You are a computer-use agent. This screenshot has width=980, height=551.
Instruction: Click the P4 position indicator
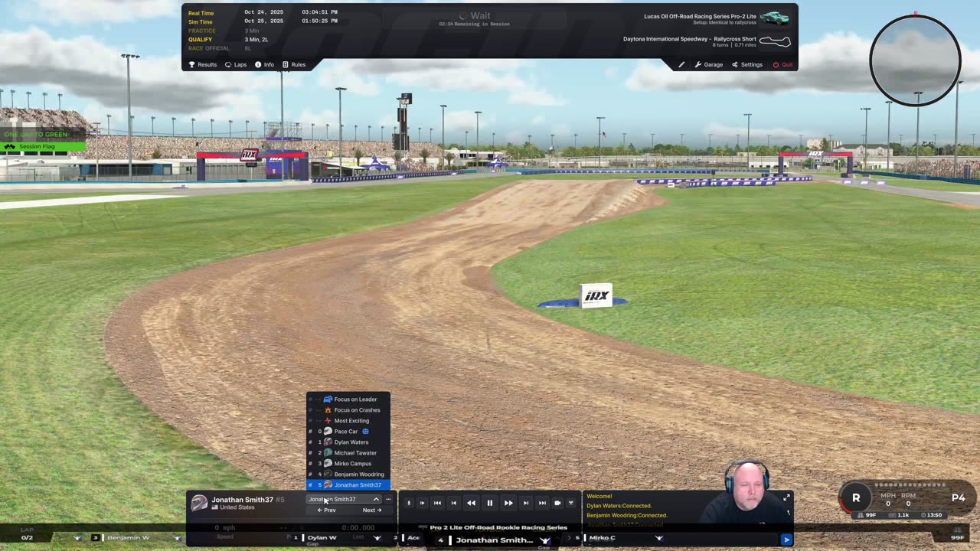pos(958,497)
